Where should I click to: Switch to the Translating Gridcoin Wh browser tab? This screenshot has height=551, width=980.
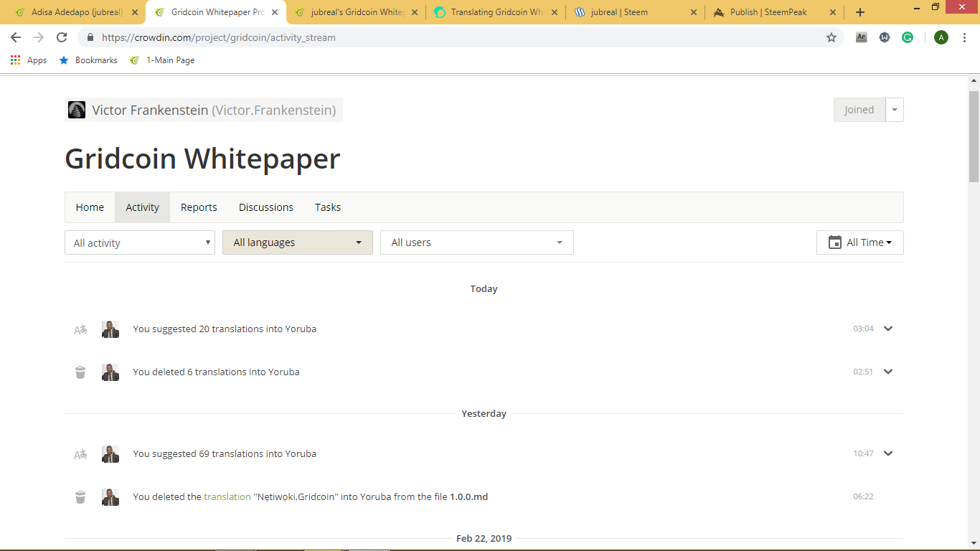[495, 12]
